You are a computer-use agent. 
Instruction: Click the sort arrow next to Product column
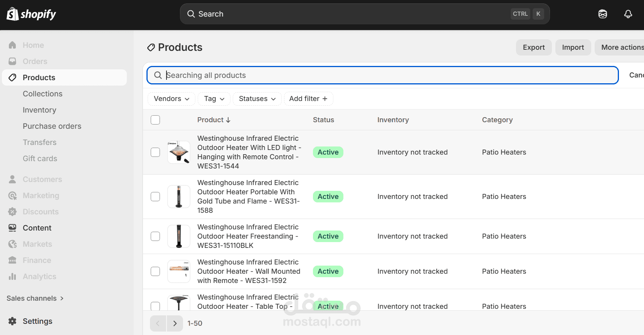click(228, 120)
